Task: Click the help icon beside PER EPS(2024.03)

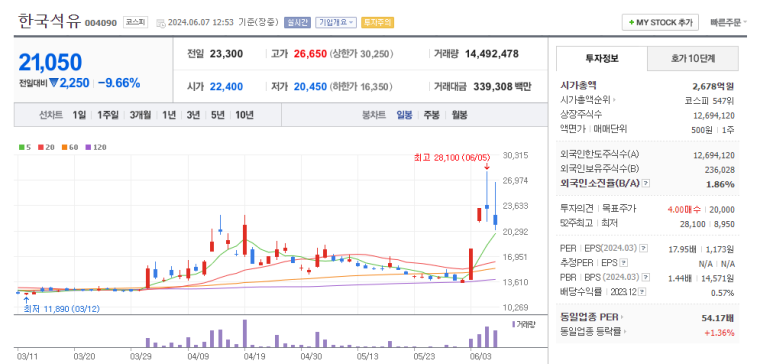Action: [x=643, y=248]
